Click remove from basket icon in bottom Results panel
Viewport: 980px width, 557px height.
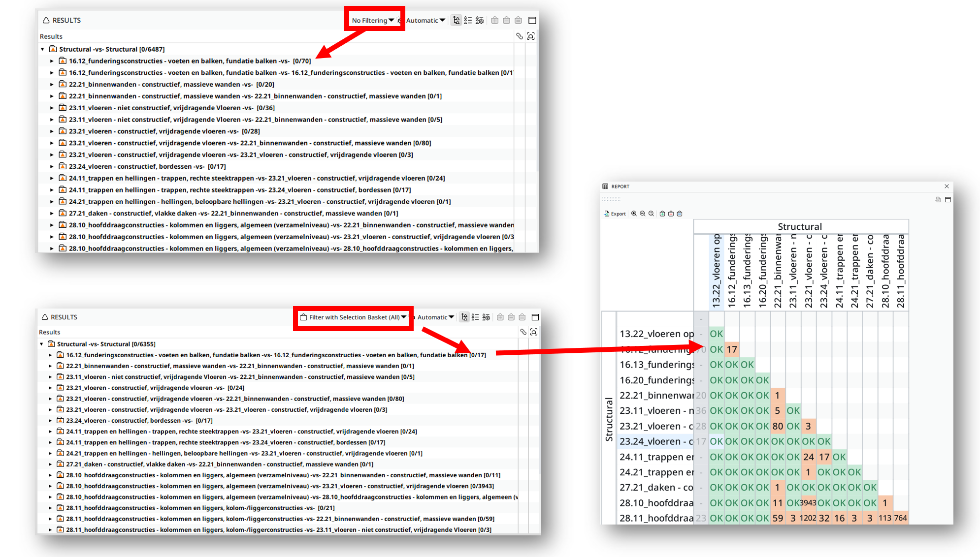pos(511,317)
